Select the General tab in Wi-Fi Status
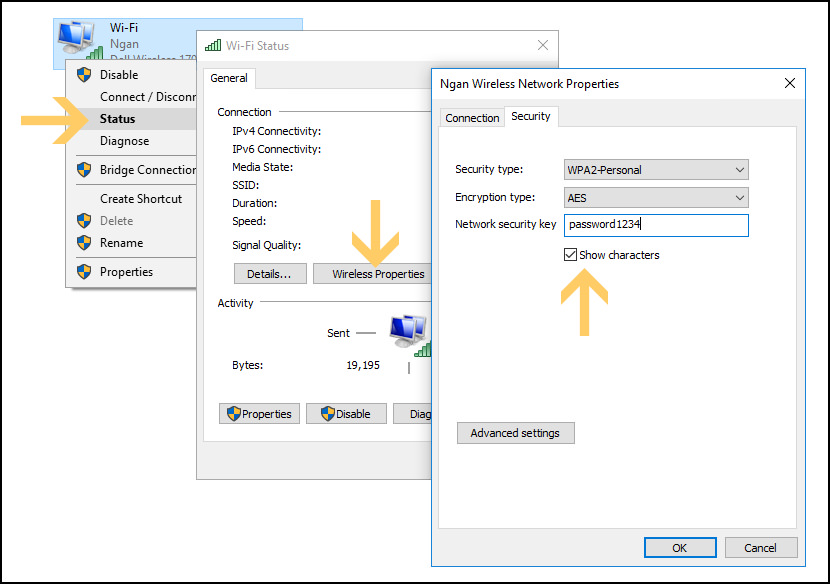This screenshot has height=584, width=830. click(229, 78)
